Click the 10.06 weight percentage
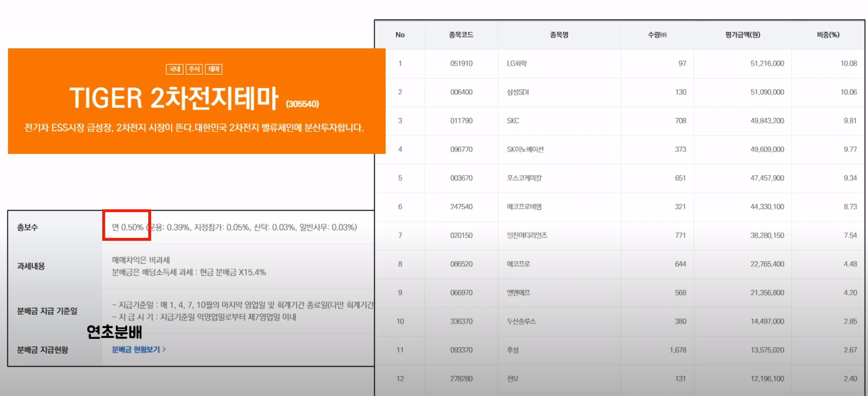The height and width of the screenshot is (396, 868). pyautogui.click(x=849, y=92)
